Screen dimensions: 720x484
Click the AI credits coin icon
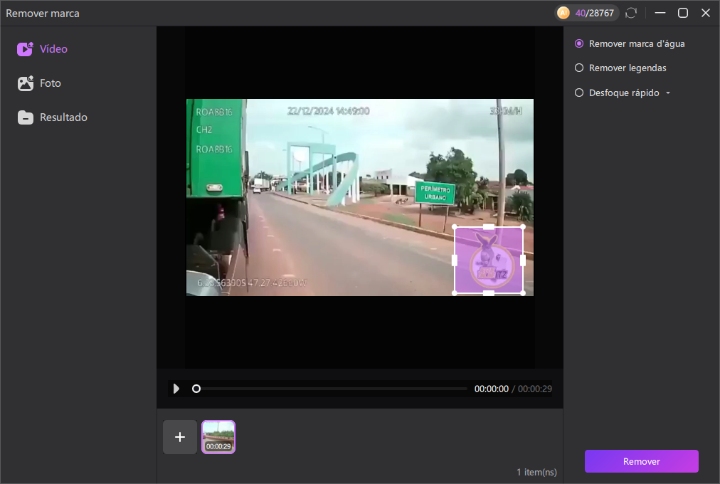(564, 13)
